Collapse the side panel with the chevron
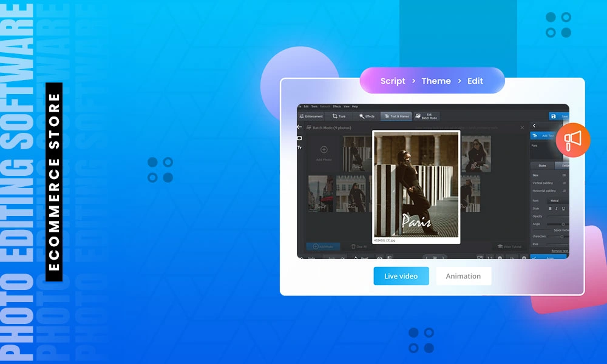This screenshot has width=607, height=364. (x=534, y=126)
